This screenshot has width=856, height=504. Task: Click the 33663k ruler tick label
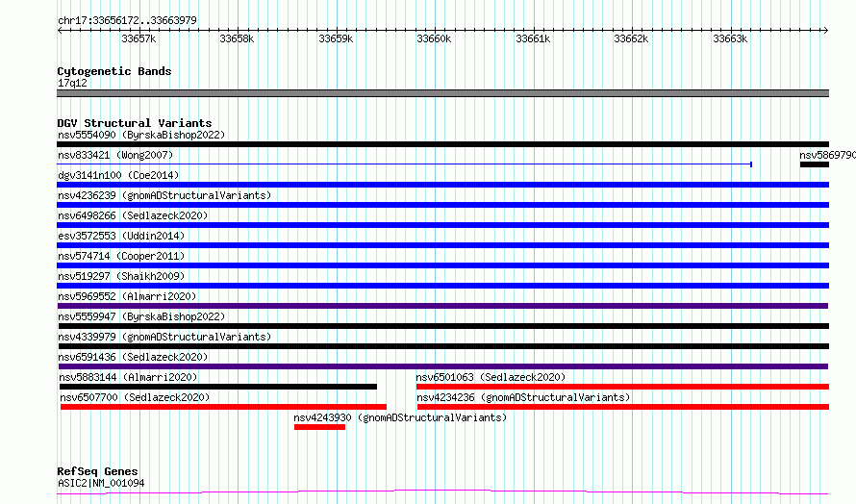pos(730,38)
